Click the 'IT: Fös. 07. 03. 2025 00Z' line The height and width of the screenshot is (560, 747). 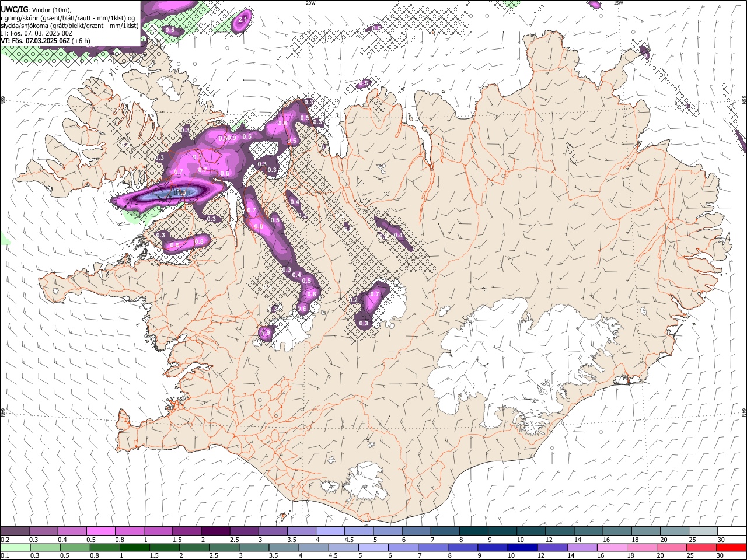pyautogui.click(x=37, y=33)
